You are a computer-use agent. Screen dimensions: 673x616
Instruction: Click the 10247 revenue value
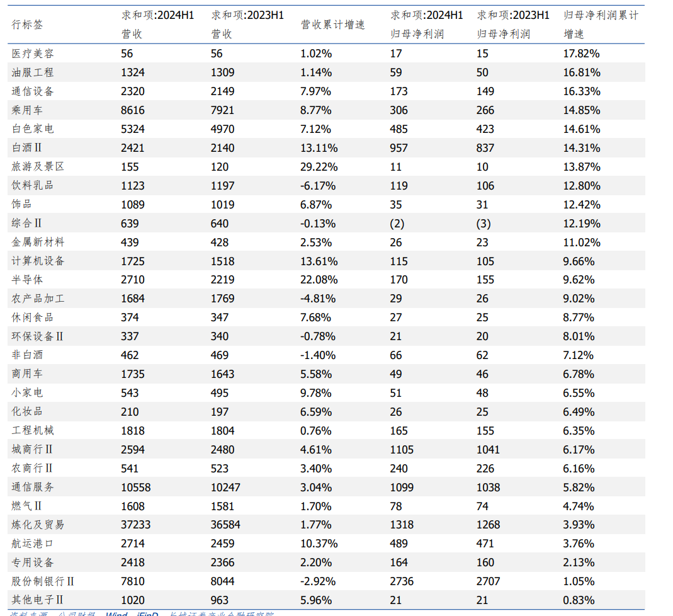pos(225,488)
